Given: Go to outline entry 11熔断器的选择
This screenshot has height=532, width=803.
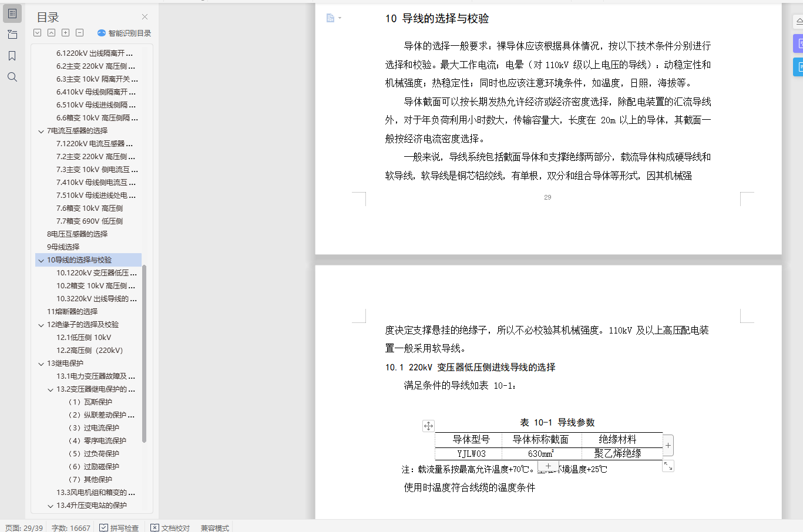Looking at the screenshot, I should pos(72,311).
